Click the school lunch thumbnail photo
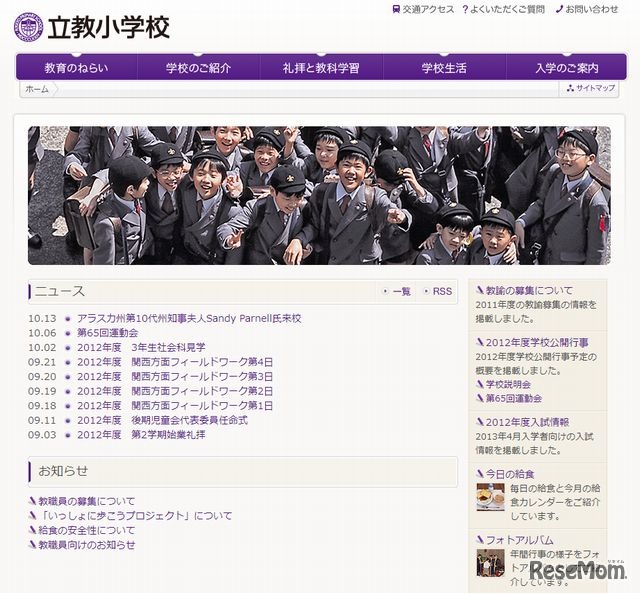The image size is (640, 593). pyautogui.click(x=490, y=497)
